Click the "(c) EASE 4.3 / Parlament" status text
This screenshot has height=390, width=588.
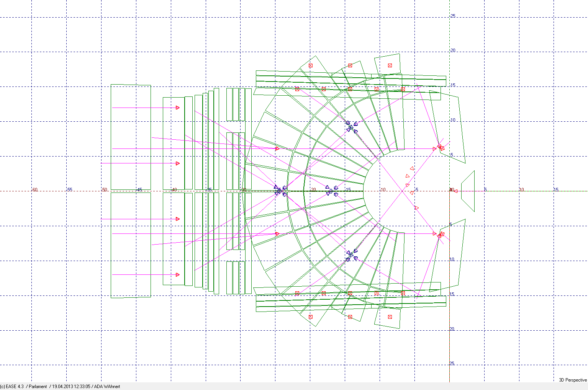(24, 387)
